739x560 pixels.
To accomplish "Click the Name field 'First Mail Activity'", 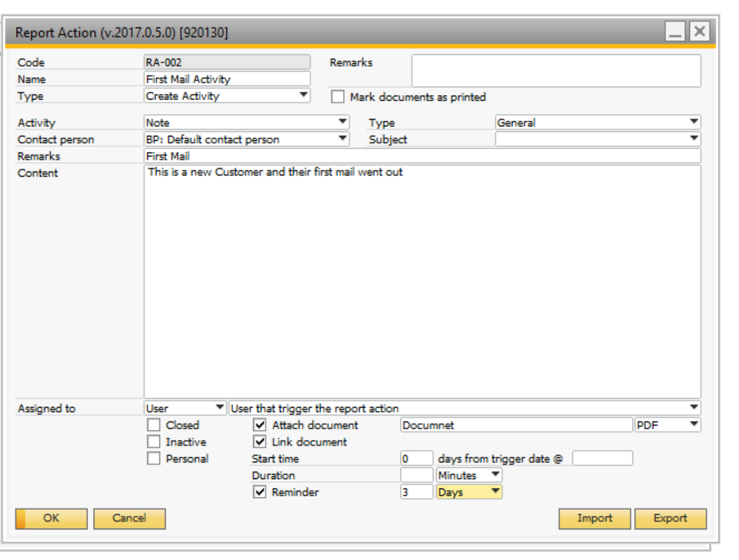I will pyautogui.click(x=227, y=78).
